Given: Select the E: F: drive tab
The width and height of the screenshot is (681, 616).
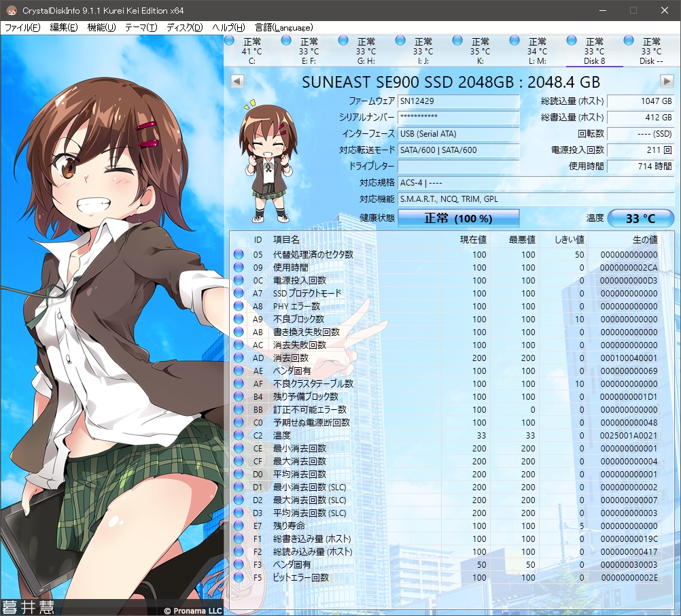Looking at the screenshot, I should point(309,51).
